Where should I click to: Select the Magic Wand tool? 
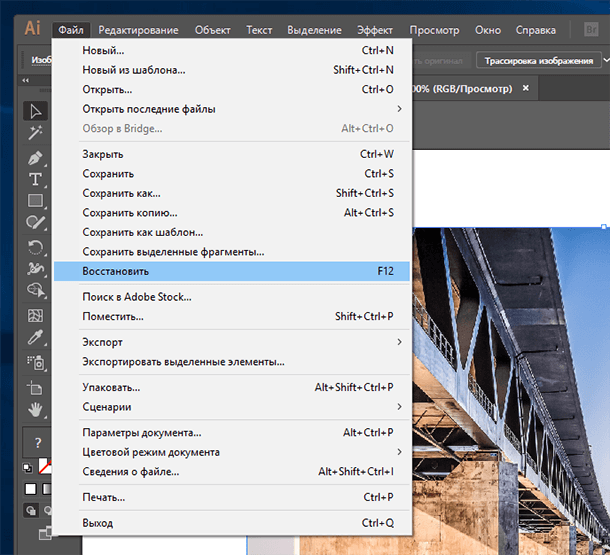coord(35,133)
